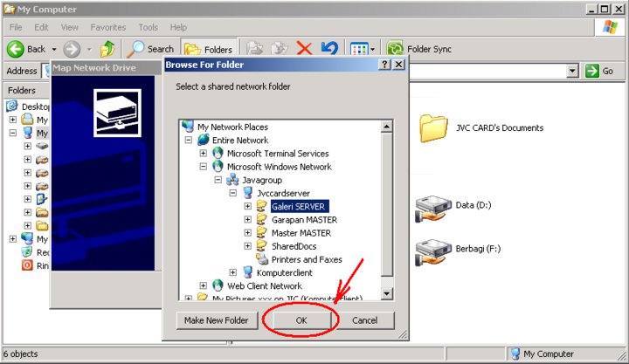Image resolution: width=629 pixels, height=364 pixels.
Task: Expand the Garapan MASTER share
Action: pos(247,219)
